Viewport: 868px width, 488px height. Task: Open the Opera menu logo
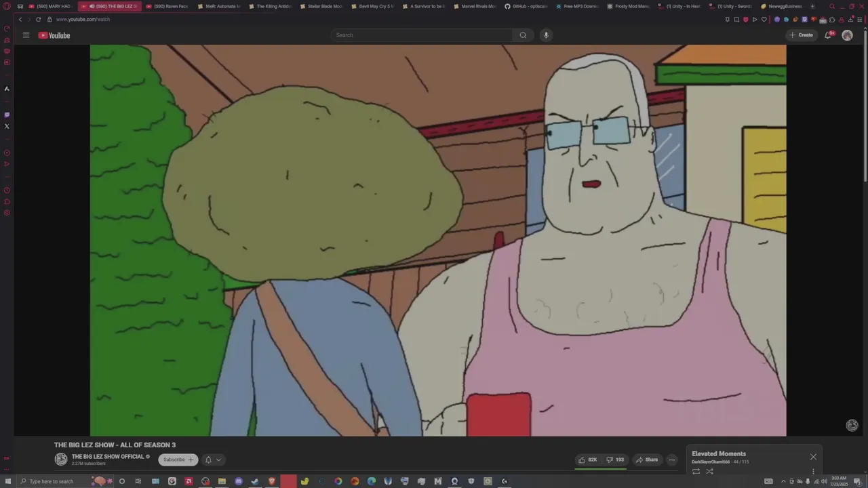[7, 6]
